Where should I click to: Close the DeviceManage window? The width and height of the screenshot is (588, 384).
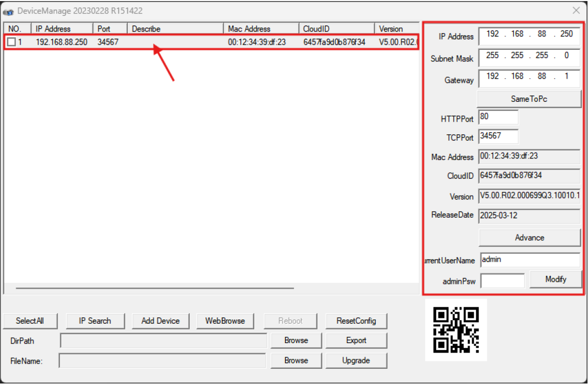coord(576,10)
